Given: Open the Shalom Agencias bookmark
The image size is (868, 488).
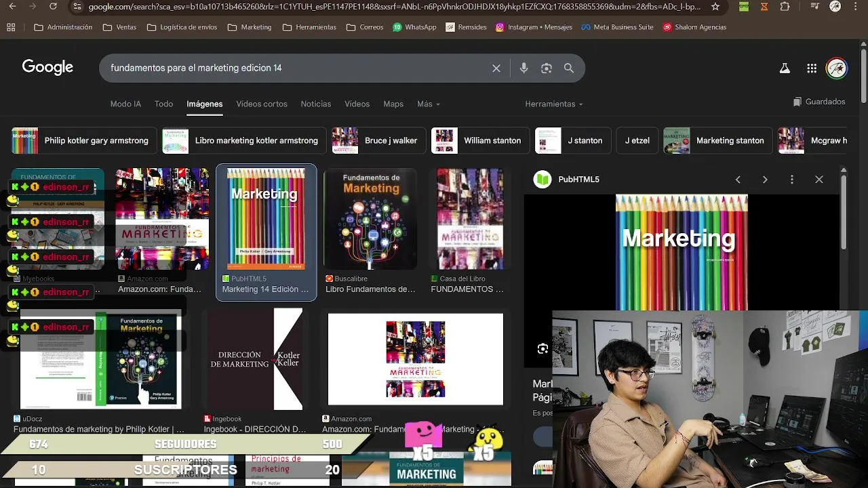Looking at the screenshot, I should point(694,27).
